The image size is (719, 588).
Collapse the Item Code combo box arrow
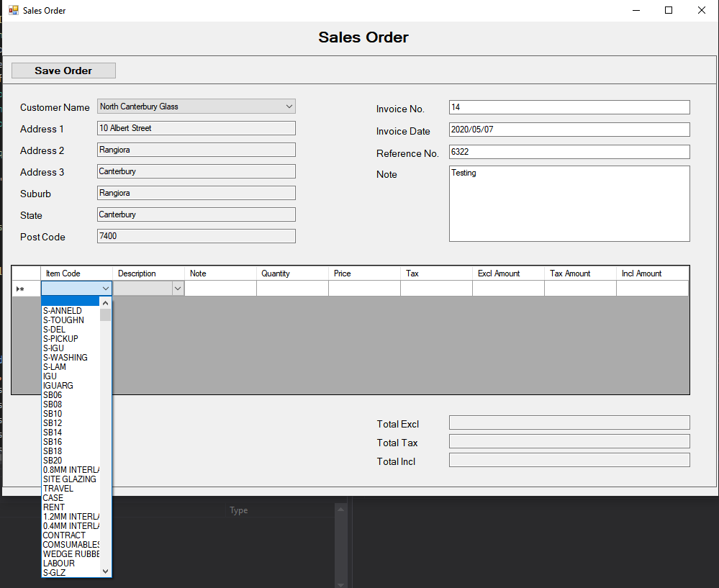106,289
